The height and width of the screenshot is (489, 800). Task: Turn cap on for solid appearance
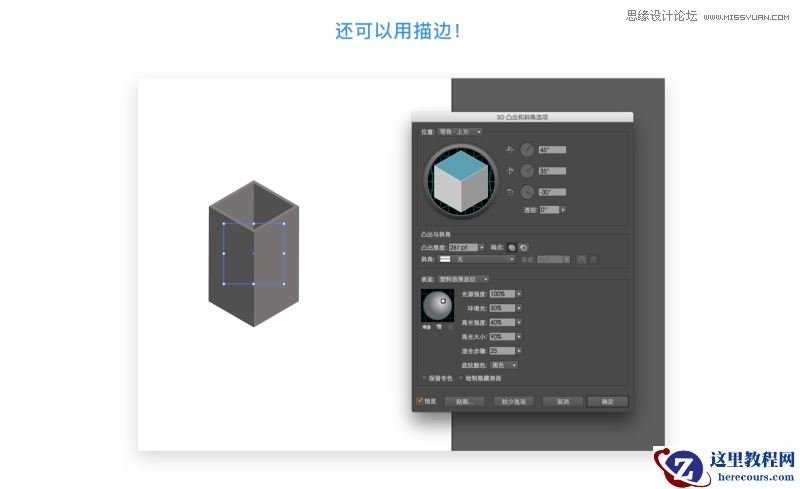[x=512, y=248]
